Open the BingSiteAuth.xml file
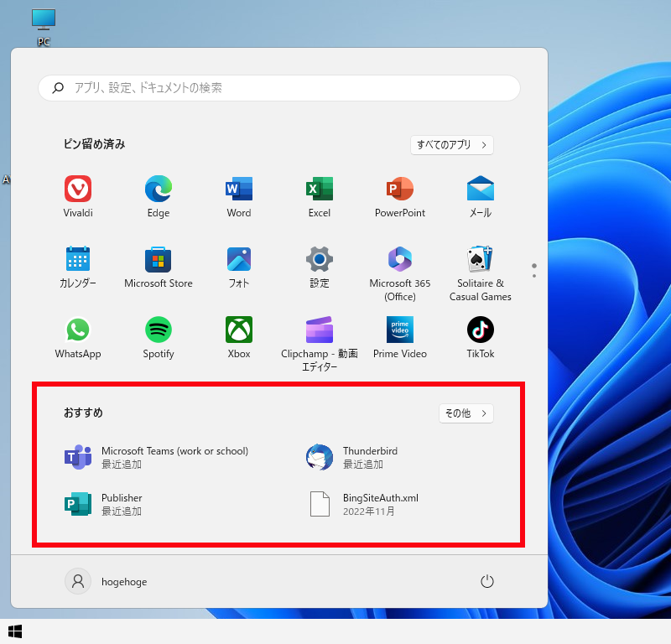671x644 pixels. [x=363, y=504]
